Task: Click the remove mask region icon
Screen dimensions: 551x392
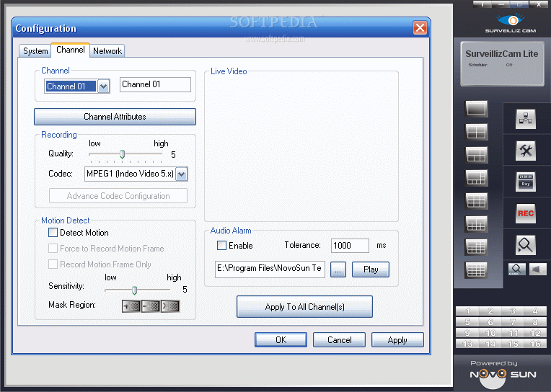Action: (x=151, y=306)
